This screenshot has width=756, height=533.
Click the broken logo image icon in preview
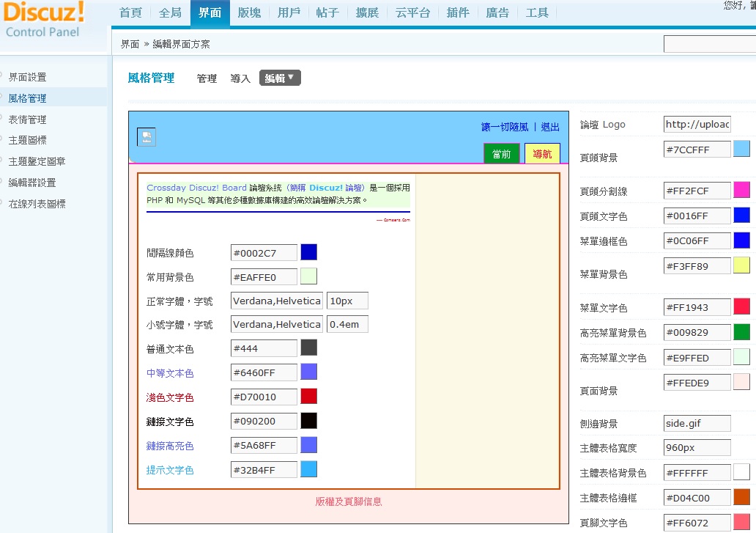point(147,137)
